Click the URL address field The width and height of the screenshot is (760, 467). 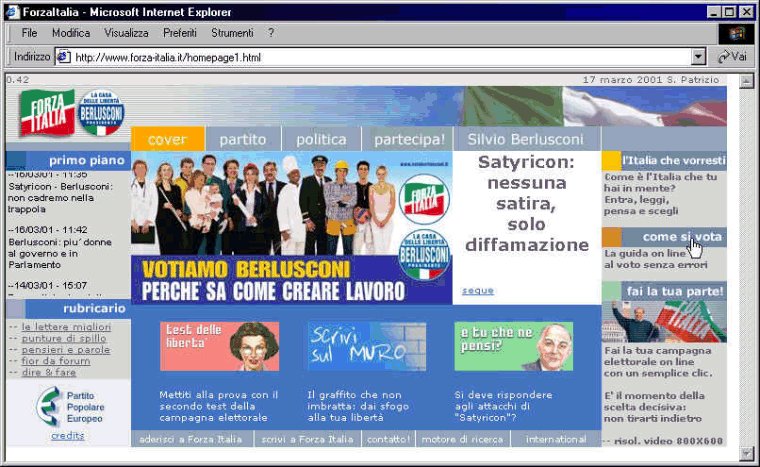[380, 57]
